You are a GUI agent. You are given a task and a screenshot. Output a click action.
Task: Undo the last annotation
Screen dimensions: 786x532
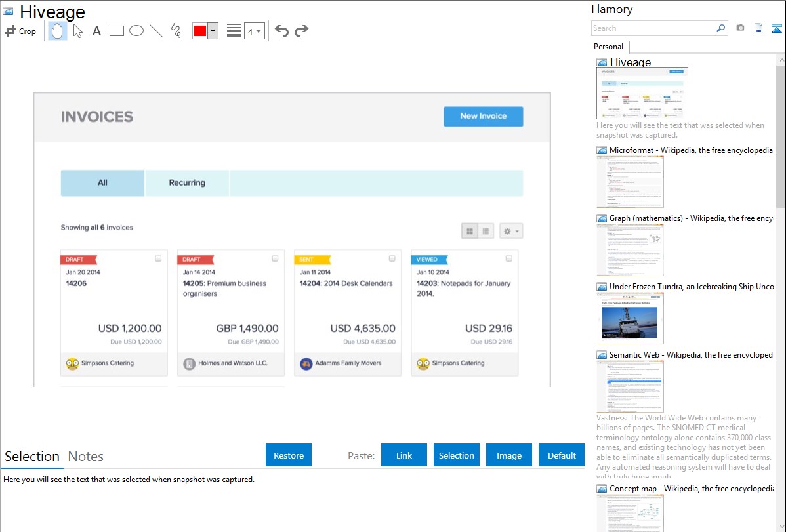[x=281, y=31]
